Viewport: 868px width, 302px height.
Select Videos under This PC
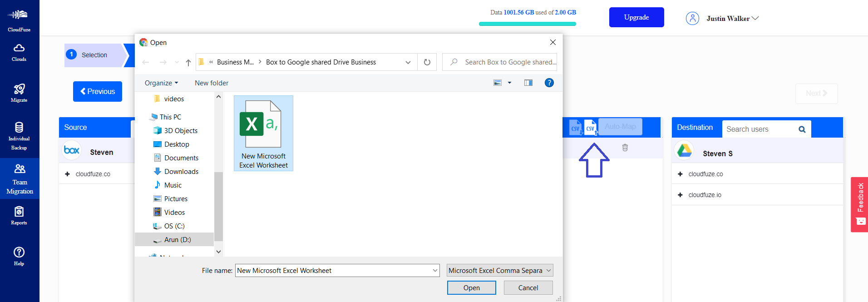[x=174, y=213]
